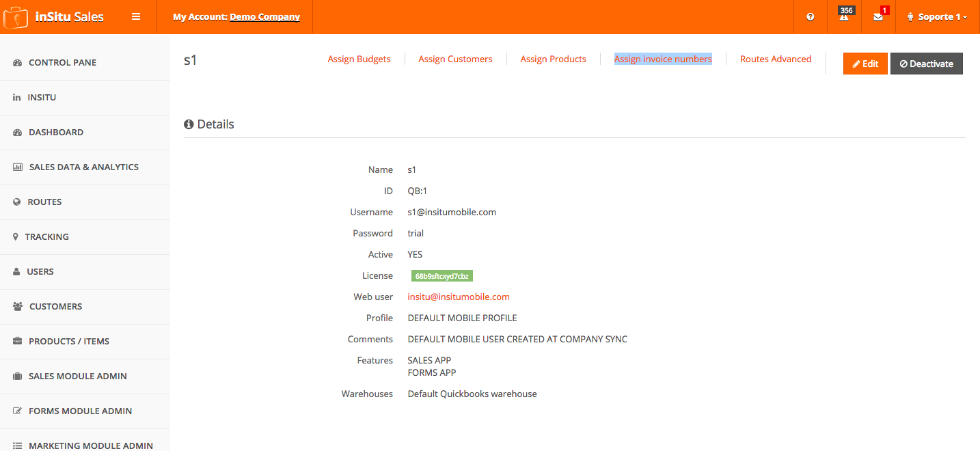This screenshot has width=980, height=451.
Task: Go to Assign Customers
Action: pyautogui.click(x=455, y=59)
